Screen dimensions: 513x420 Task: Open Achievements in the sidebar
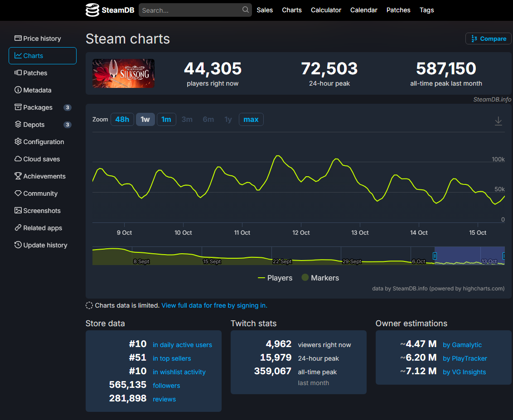[x=43, y=176]
